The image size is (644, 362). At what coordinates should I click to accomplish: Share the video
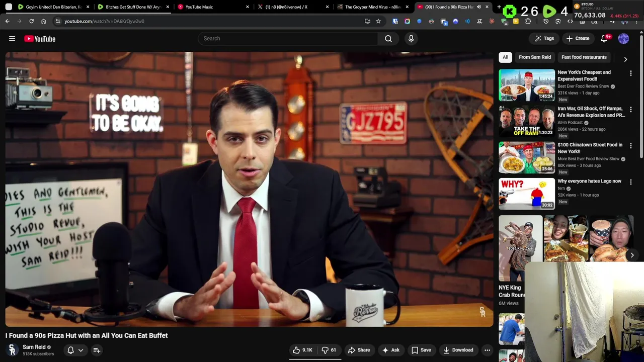(x=359, y=350)
